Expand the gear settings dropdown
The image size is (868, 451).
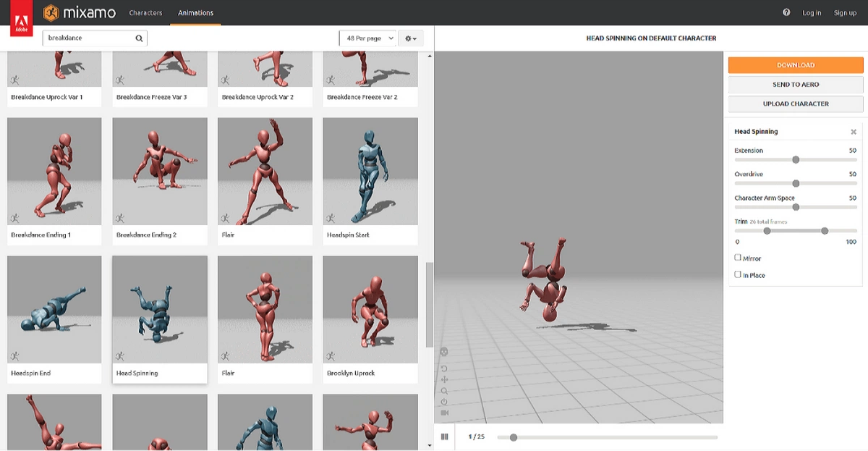tap(411, 38)
